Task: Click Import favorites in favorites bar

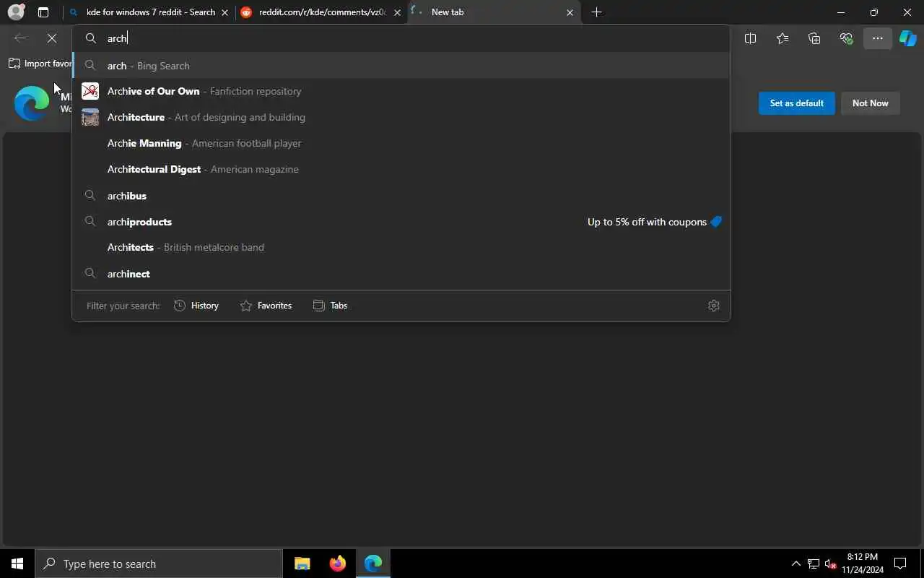Action: point(40,64)
